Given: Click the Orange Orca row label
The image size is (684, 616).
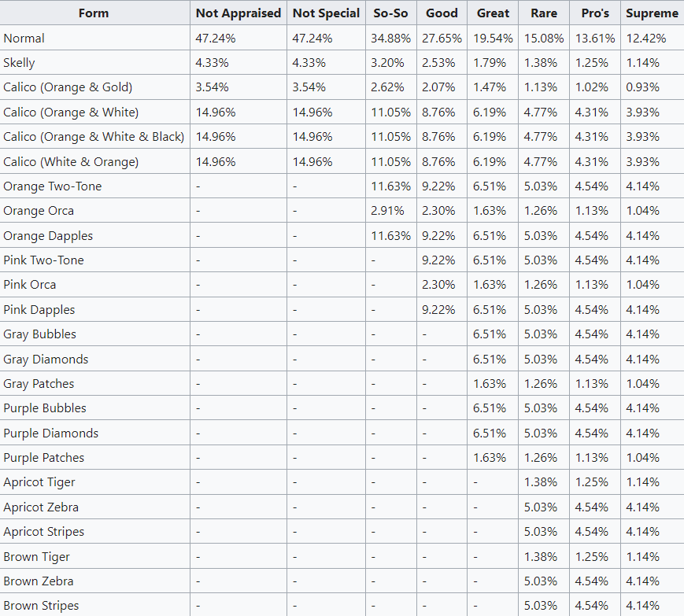Looking at the screenshot, I should point(39,211).
